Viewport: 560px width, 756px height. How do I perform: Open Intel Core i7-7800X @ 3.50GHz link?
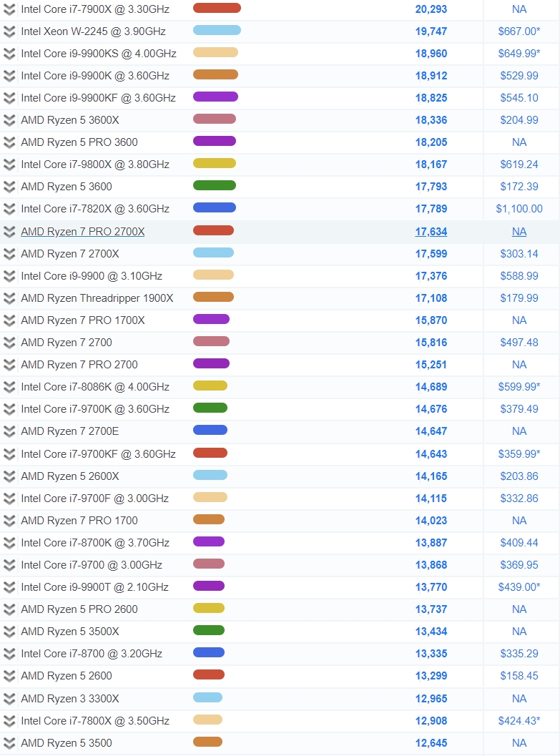tap(95, 721)
